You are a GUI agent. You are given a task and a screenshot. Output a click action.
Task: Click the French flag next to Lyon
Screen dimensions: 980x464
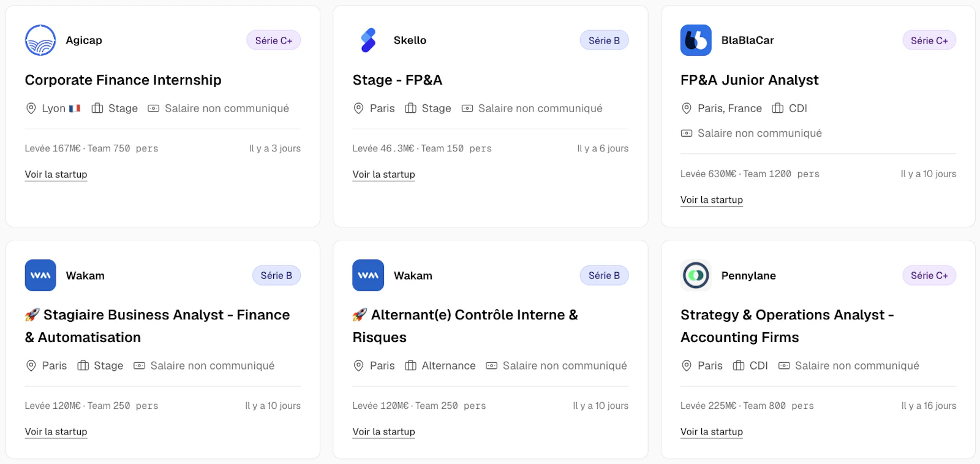(75, 108)
